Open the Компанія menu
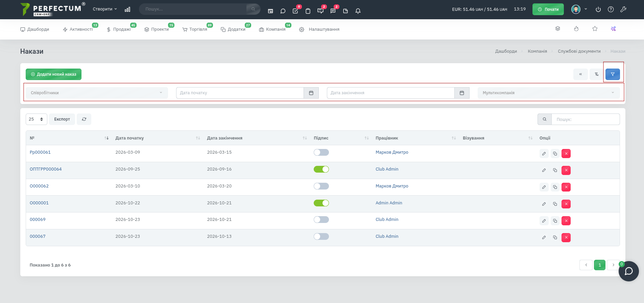Screen dimensions: 644x303 [x=272, y=29]
